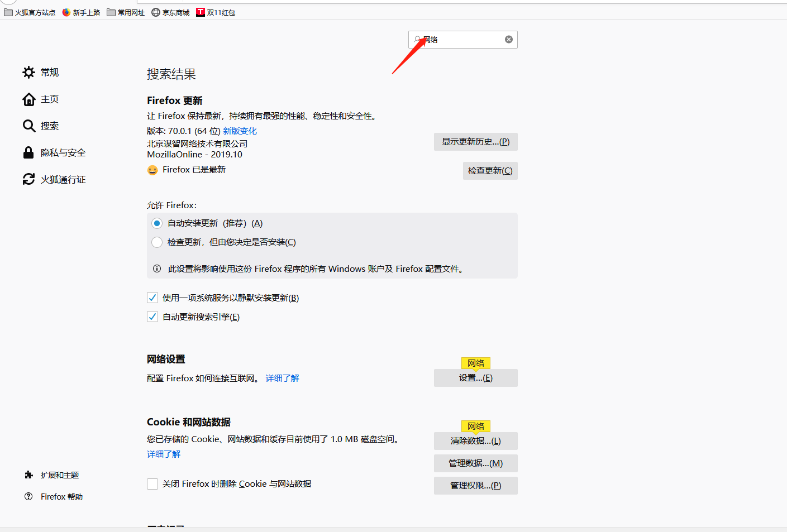Click the 显示更新历史 button
This screenshot has height=532, width=787.
tap(476, 142)
